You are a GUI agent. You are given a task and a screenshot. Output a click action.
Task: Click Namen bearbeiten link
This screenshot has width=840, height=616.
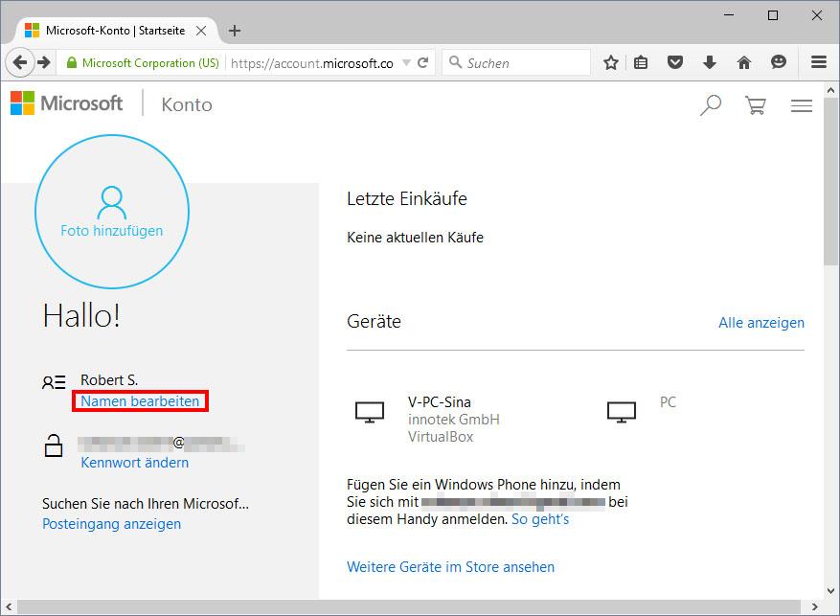click(140, 401)
